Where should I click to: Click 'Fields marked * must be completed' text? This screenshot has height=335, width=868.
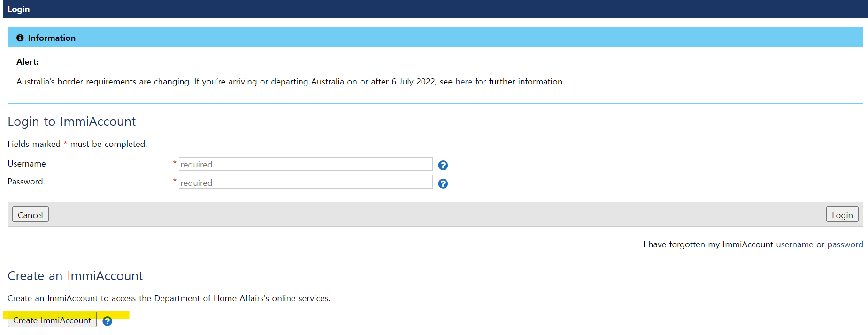pos(77,144)
